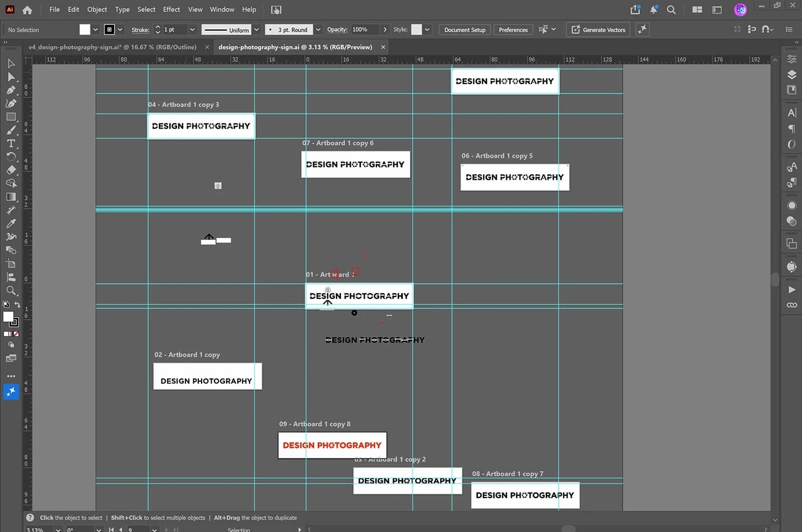This screenshot has width=802, height=532.
Task: Open the rotate view angle dropdown
Action: pos(99,530)
